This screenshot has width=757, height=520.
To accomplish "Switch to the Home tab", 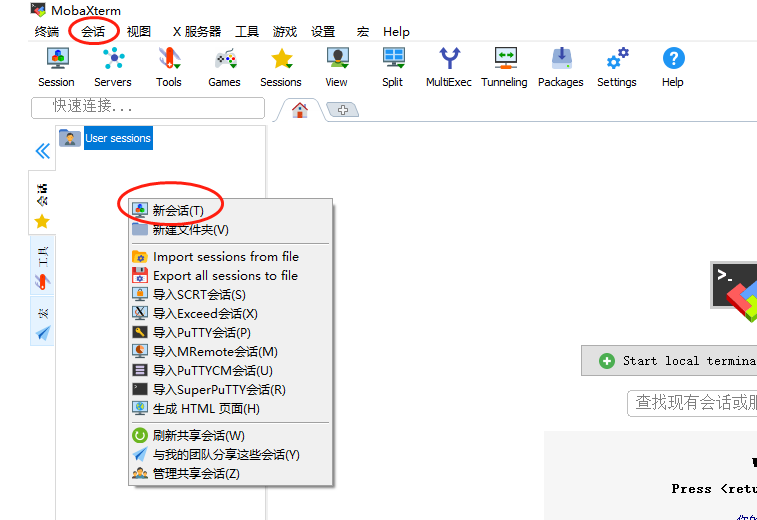I will pyautogui.click(x=300, y=111).
